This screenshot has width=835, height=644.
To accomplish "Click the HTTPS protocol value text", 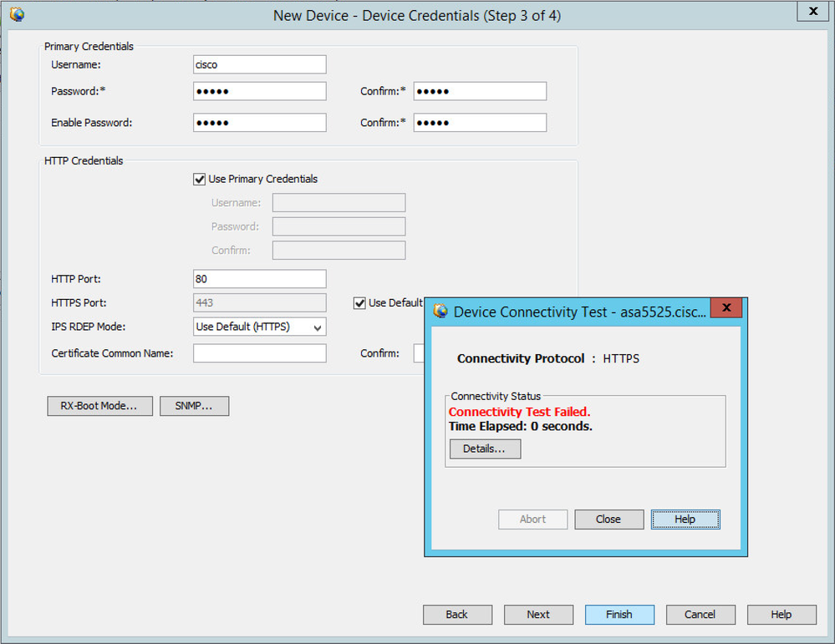I will coord(621,358).
